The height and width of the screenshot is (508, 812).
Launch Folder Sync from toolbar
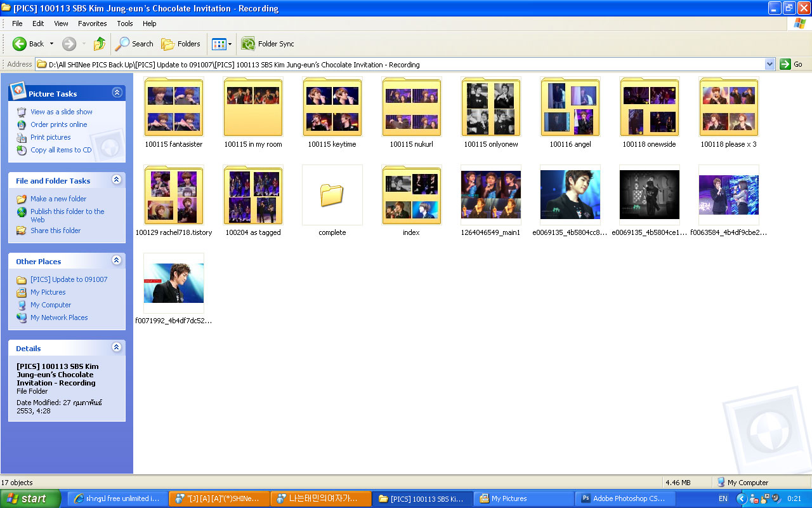point(268,44)
